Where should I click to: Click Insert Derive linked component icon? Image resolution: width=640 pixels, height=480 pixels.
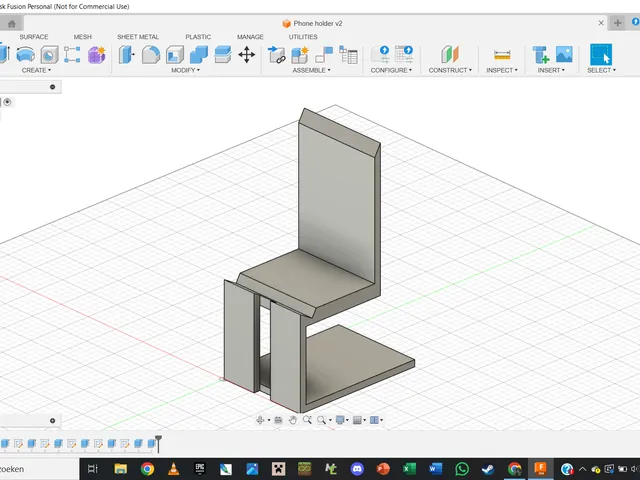pyautogui.click(x=276, y=55)
